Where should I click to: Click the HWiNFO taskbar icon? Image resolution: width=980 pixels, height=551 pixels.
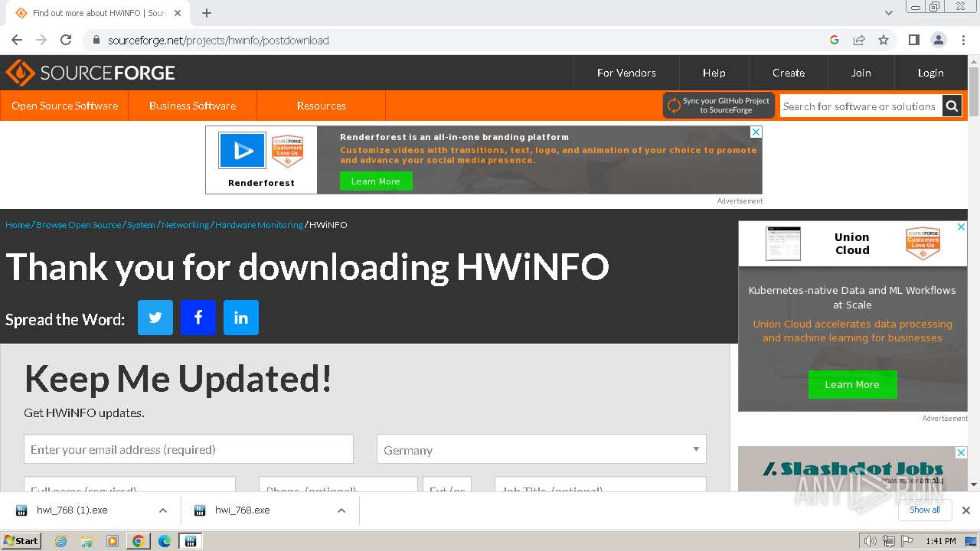190,541
